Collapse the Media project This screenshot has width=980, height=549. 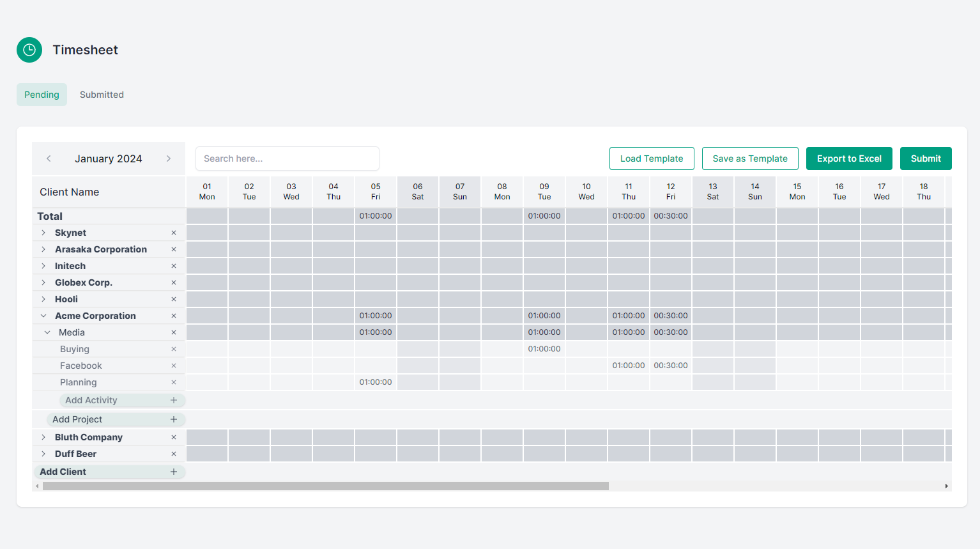click(47, 332)
